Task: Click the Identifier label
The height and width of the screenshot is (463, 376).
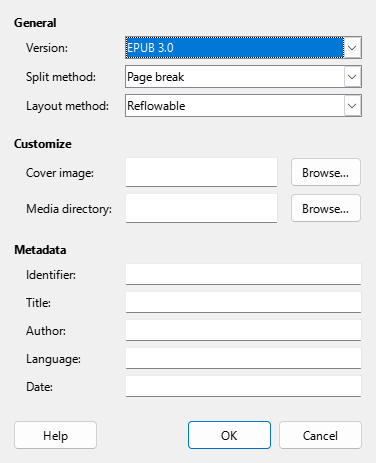Action: (51, 275)
